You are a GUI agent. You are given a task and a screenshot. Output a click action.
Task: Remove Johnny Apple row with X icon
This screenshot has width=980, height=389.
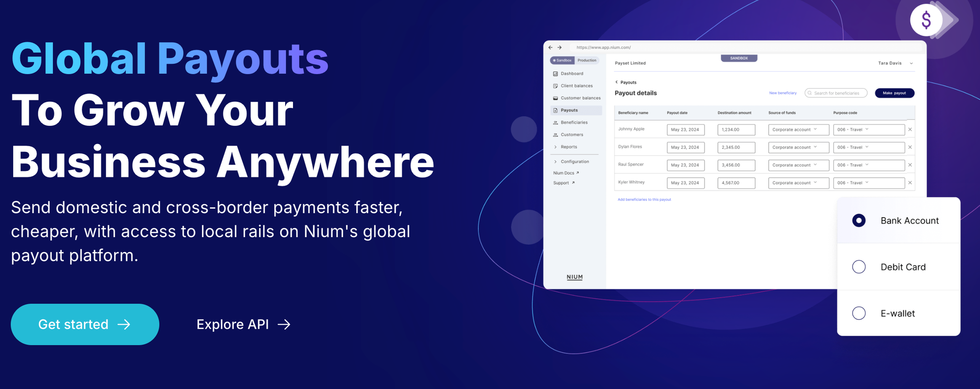(x=910, y=130)
